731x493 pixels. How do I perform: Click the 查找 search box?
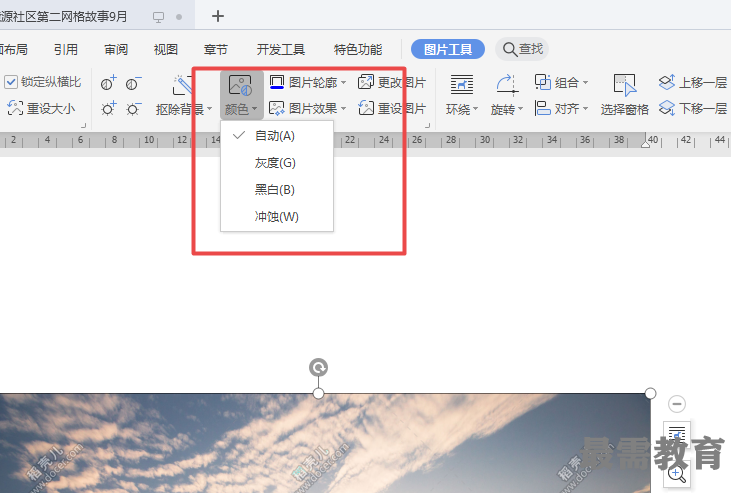point(522,49)
